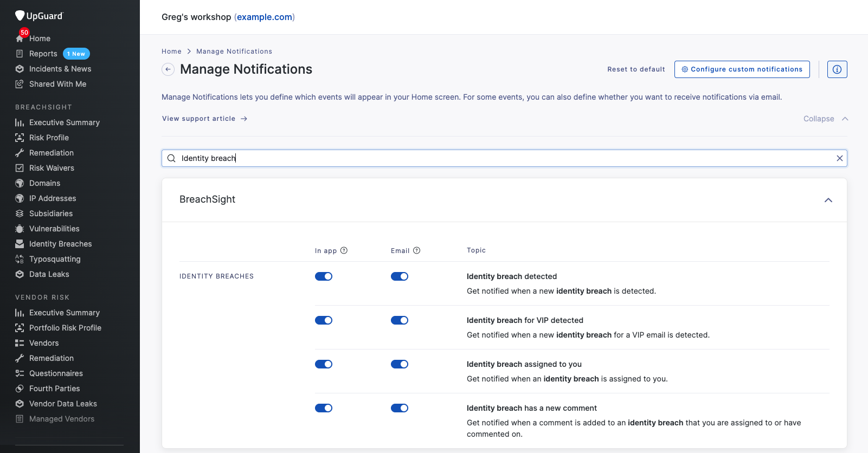Open the View support article link
This screenshot has height=453, width=868.
(204, 119)
